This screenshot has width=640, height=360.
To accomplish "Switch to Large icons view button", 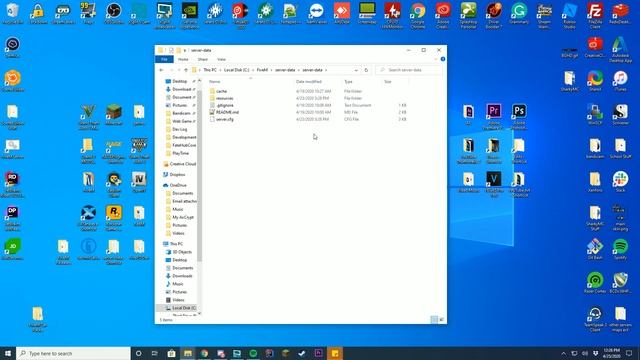I will point(441,320).
